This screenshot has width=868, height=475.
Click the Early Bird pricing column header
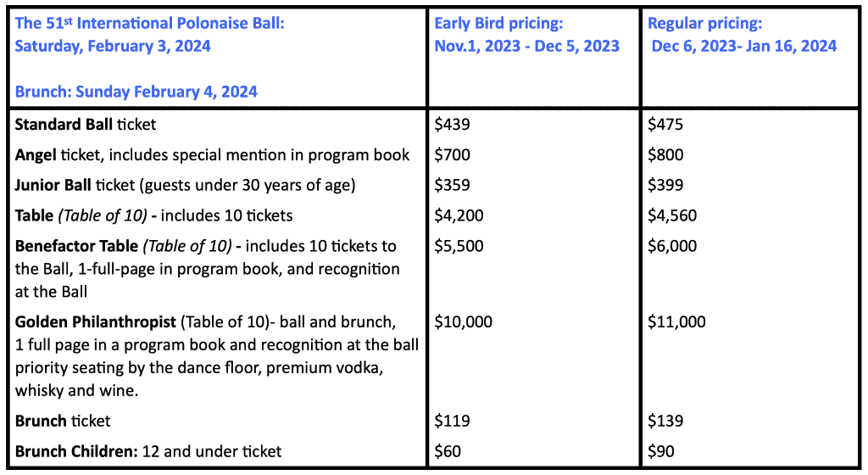click(526, 34)
